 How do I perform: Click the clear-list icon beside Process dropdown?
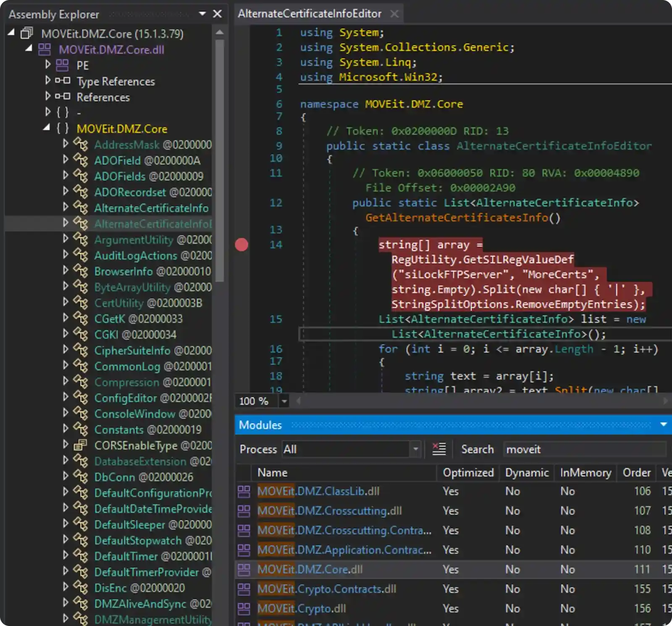[x=439, y=448]
